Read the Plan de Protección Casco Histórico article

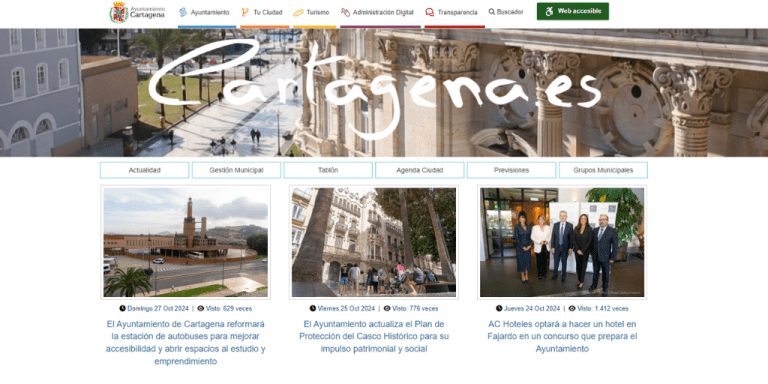coord(374,336)
